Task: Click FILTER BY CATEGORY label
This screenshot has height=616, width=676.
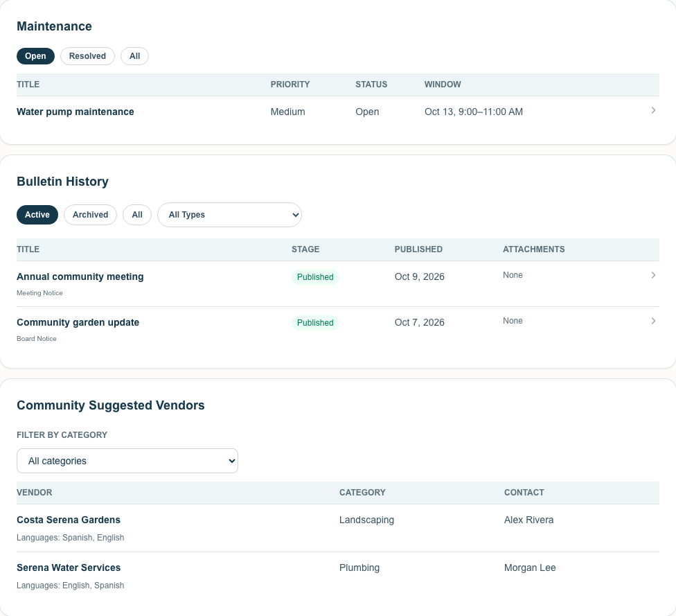Action: (x=62, y=435)
